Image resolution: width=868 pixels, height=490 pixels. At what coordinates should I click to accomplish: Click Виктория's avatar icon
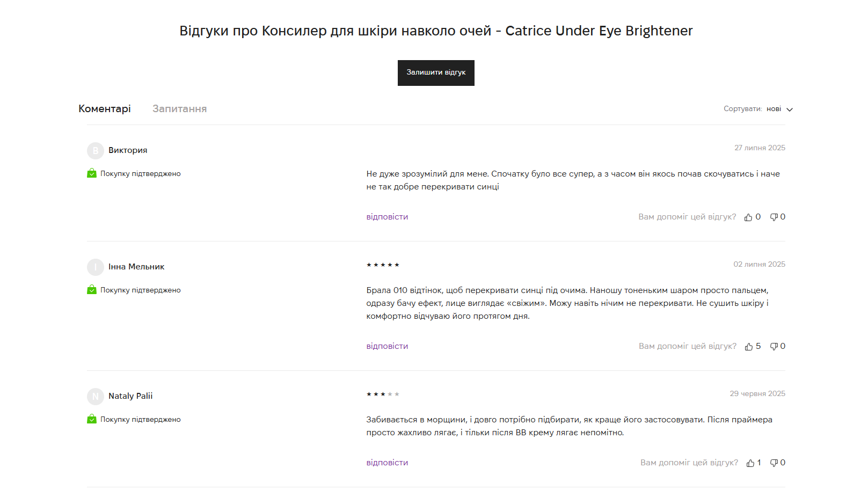pyautogui.click(x=96, y=151)
